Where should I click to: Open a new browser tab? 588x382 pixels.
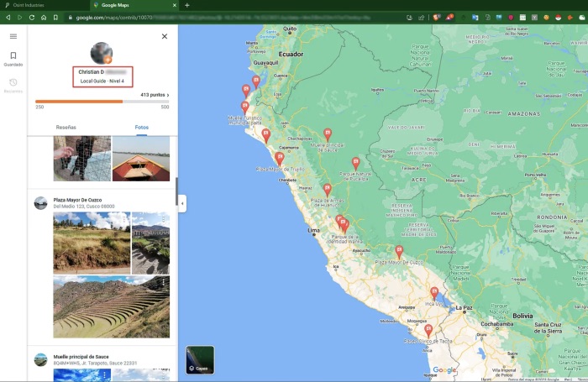186,5
